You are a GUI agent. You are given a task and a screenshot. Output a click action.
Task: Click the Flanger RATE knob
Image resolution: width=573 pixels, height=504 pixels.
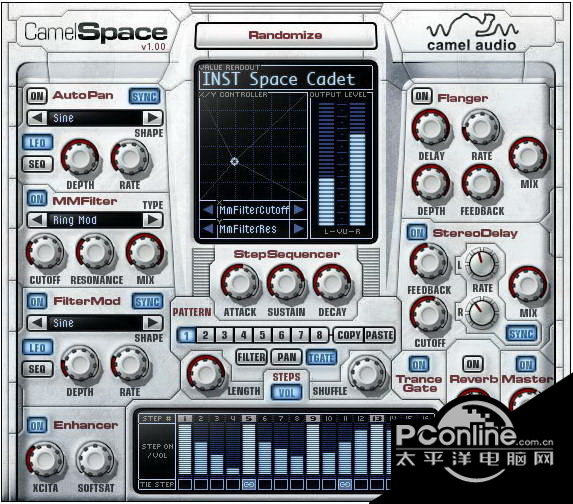(481, 128)
